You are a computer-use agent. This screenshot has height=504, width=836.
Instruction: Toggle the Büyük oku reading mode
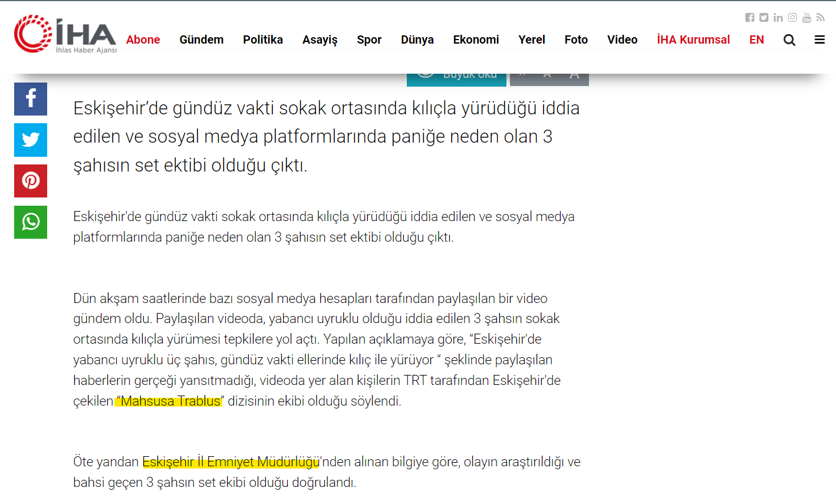tap(456, 78)
